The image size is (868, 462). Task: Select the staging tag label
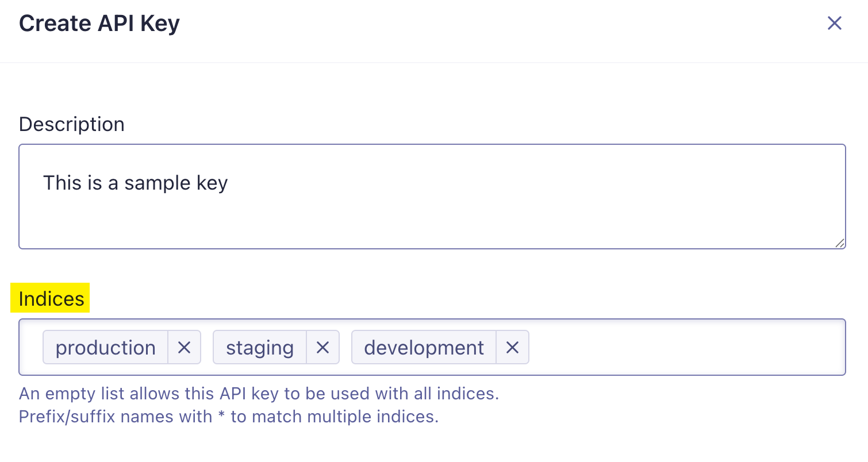tap(260, 347)
